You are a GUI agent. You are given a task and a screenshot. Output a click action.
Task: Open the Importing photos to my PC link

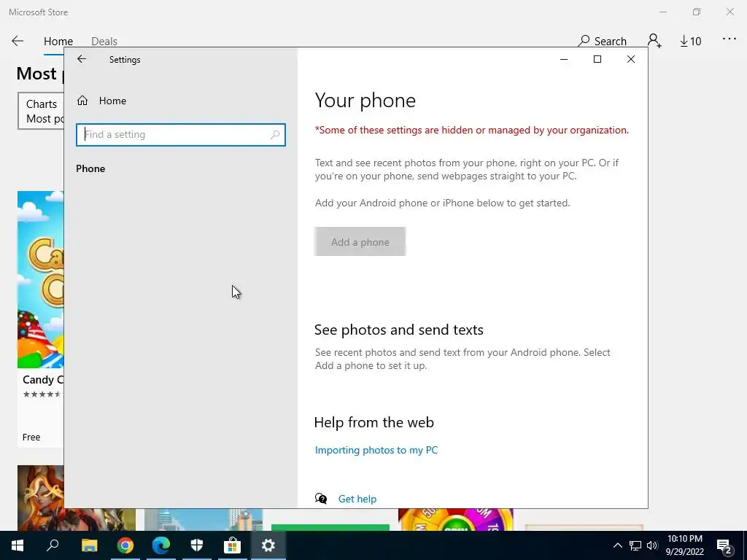376,450
